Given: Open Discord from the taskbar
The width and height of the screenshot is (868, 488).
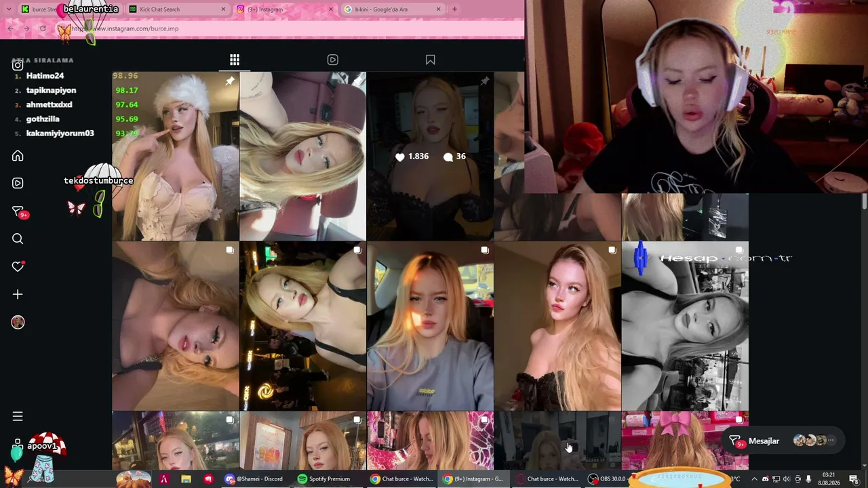Looking at the screenshot, I should coord(254,479).
